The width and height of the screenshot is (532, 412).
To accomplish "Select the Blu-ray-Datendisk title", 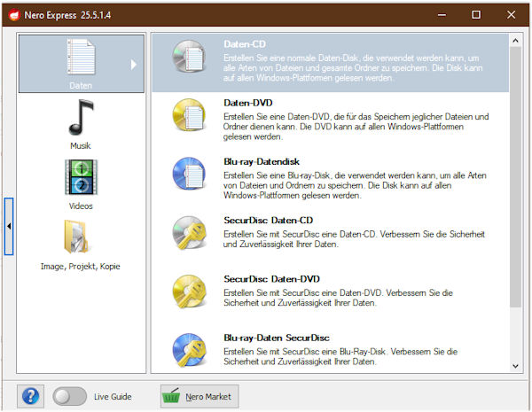I will [262, 161].
